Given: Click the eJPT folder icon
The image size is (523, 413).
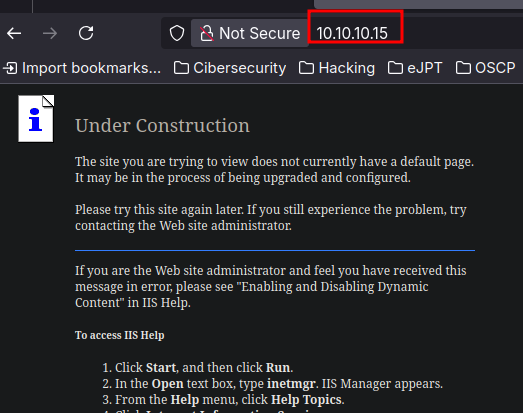Looking at the screenshot, I should (395, 68).
